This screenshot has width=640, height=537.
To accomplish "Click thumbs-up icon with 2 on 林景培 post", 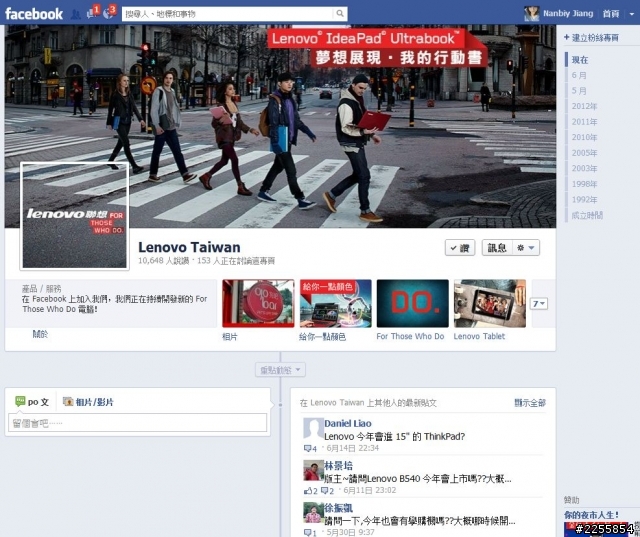I will tap(311, 491).
